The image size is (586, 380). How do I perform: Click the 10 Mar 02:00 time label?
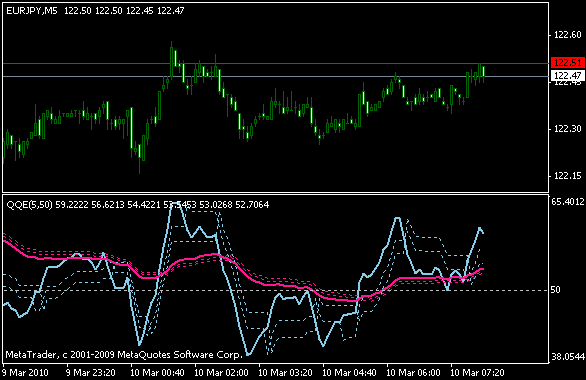(221, 373)
